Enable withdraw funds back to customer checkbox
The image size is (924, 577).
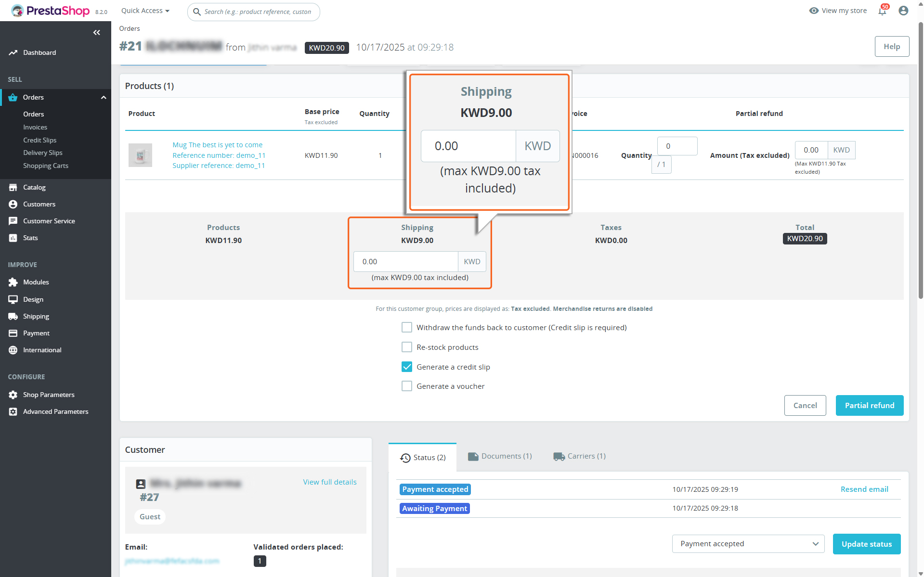pos(407,327)
